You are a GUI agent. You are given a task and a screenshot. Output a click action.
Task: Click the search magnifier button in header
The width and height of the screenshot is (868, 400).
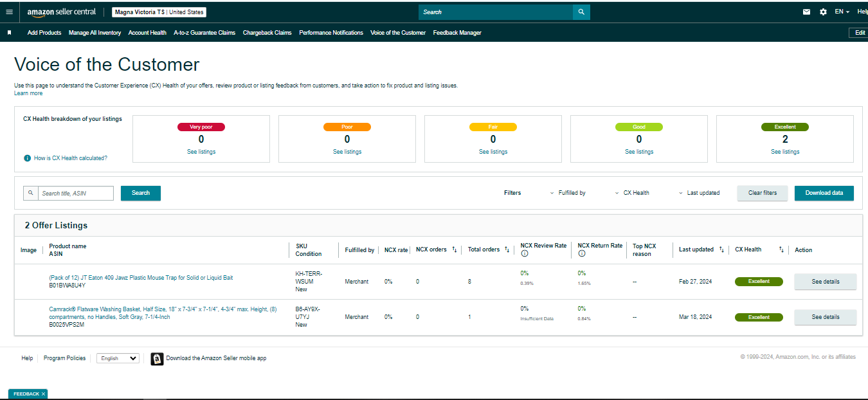click(581, 12)
